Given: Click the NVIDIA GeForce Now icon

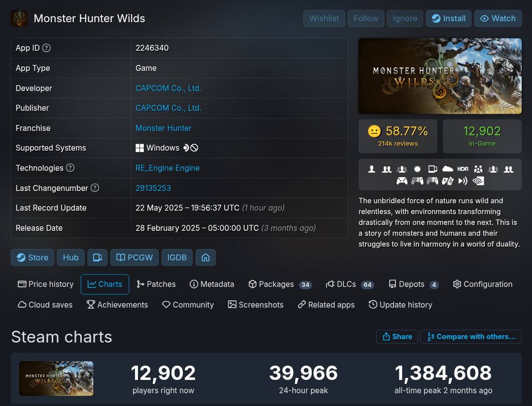Looking at the screenshot, I should (478, 181).
